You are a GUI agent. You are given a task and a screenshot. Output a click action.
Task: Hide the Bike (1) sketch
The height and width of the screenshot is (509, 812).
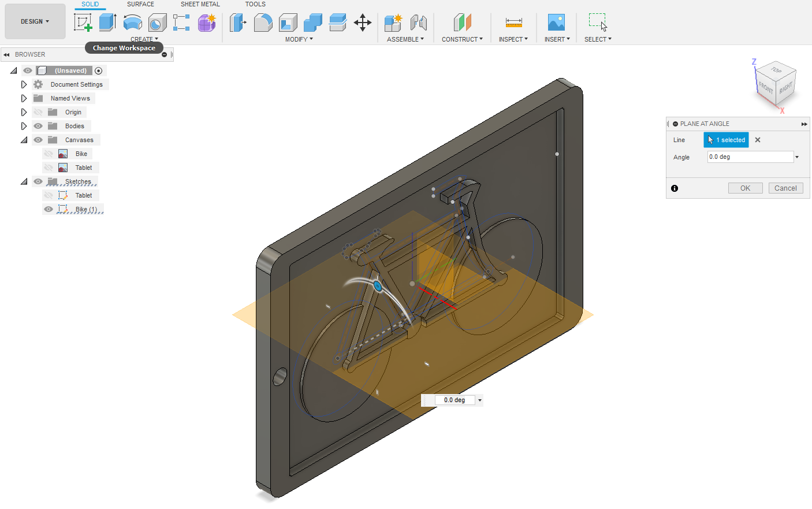49,209
